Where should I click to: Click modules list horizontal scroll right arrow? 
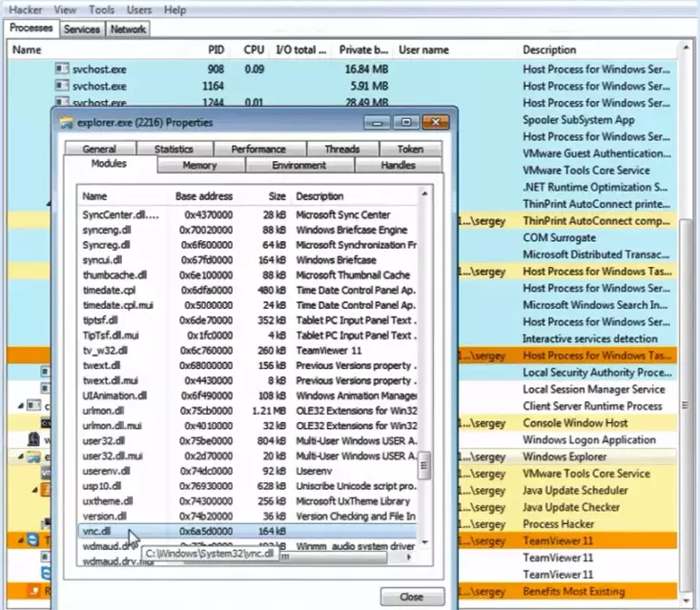(x=408, y=558)
